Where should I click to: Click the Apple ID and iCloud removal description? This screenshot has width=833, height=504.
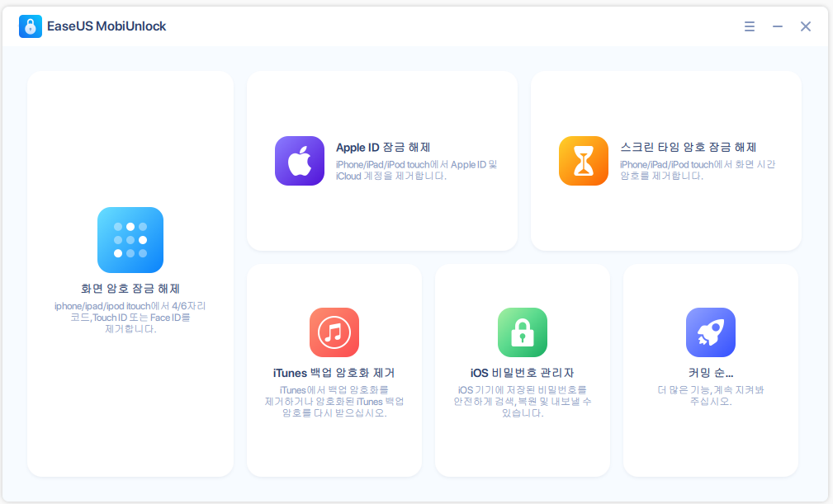[x=417, y=170]
